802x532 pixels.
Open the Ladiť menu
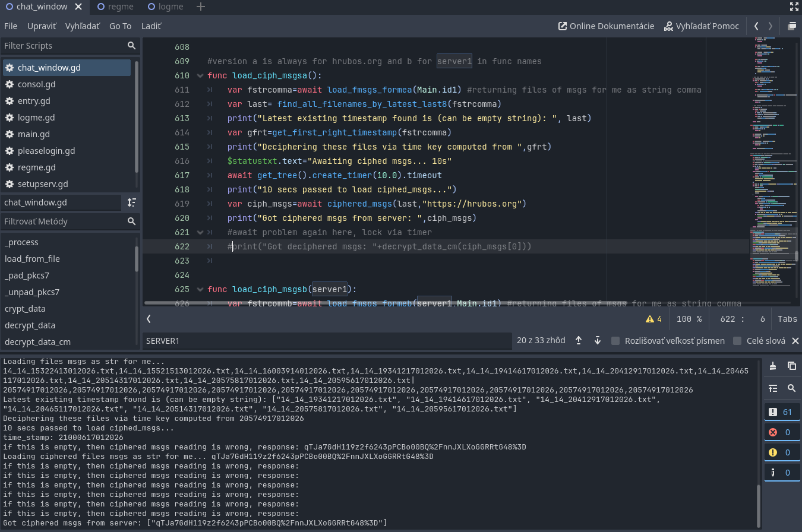(151, 26)
